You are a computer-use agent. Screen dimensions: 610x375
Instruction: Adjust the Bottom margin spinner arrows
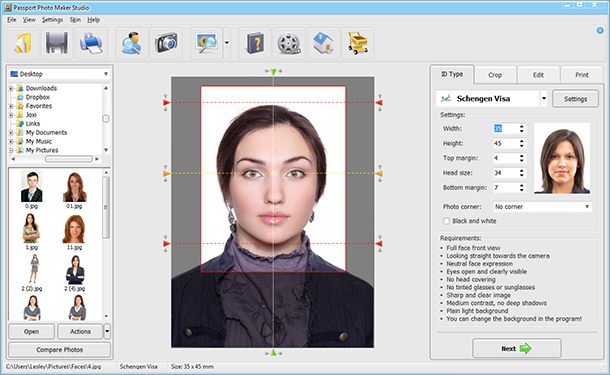tap(522, 188)
